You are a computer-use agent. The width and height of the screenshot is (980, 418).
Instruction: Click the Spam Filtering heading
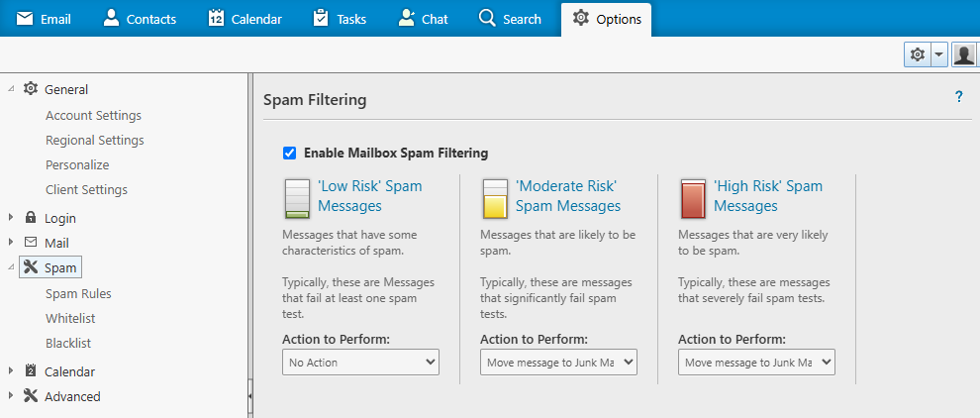(x=315, y=99)
